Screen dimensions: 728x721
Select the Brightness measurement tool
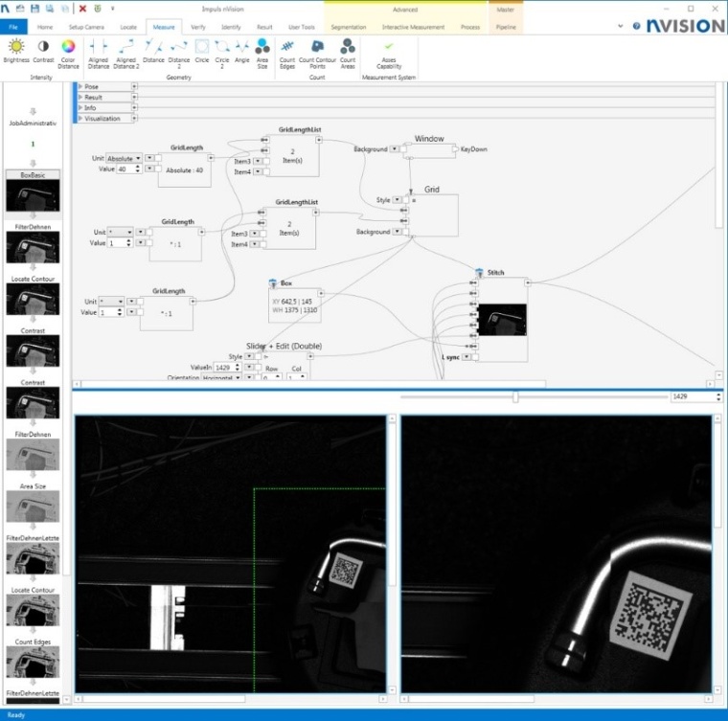coord(16,48)
